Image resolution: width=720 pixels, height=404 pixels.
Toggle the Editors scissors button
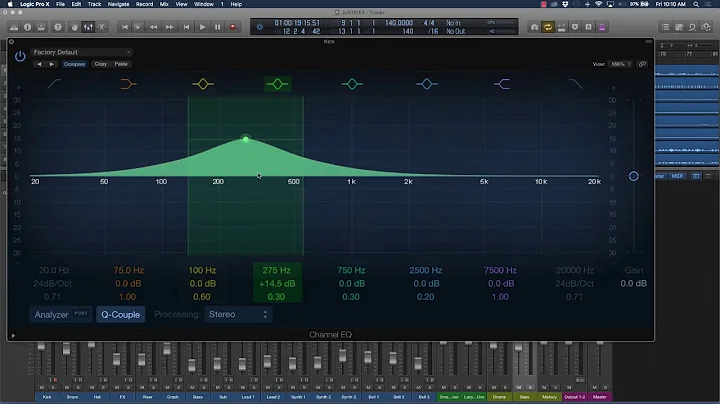tap(101, 27)
